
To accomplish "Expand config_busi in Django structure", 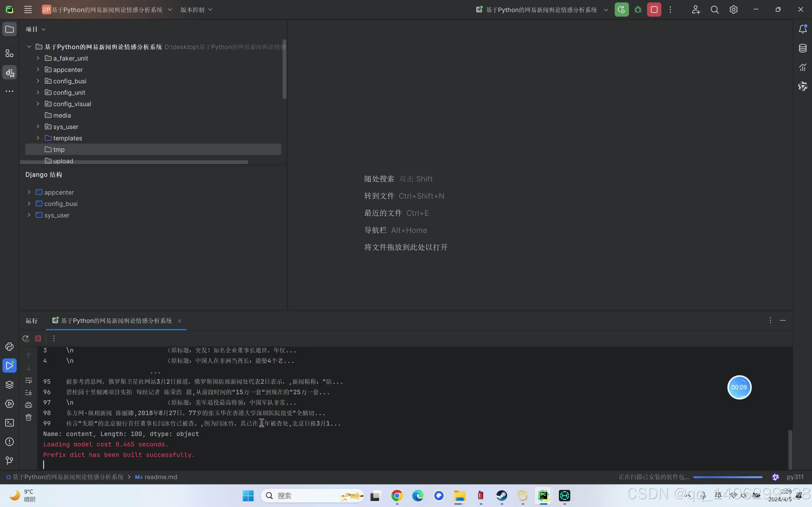I will coord(29,203).
